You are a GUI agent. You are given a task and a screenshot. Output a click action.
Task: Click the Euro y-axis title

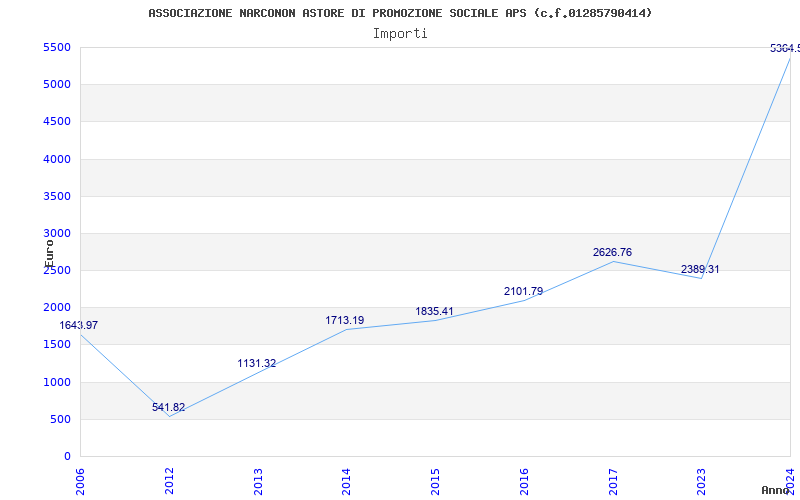point(49,252)
